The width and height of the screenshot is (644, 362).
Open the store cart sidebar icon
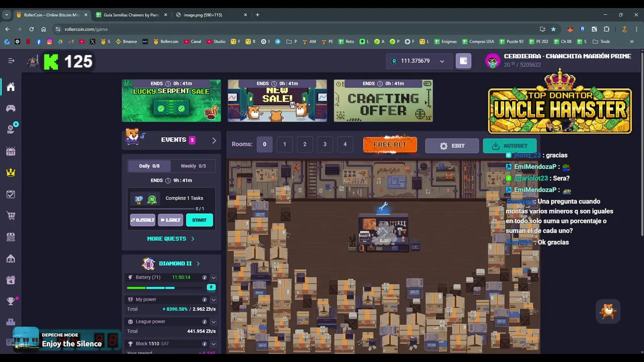tap(11, 216)
